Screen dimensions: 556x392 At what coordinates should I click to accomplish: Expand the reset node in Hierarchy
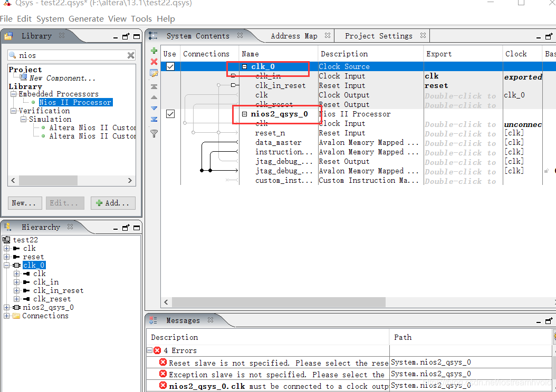[x=6, y=257]
